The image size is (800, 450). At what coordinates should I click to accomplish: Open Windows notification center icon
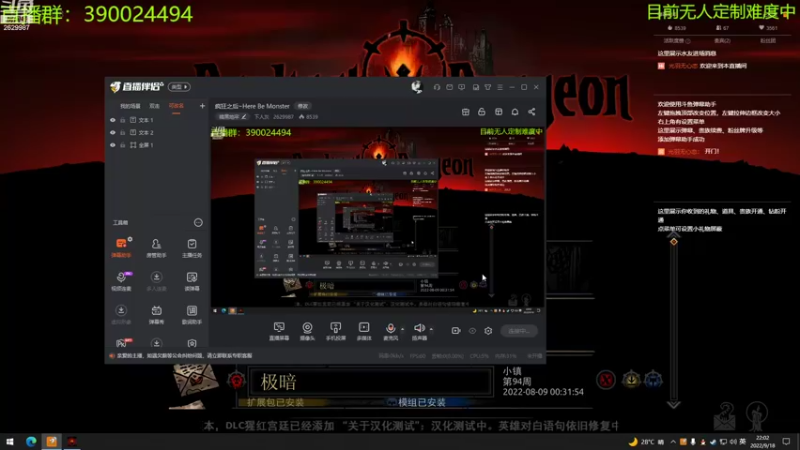(786, 441)
